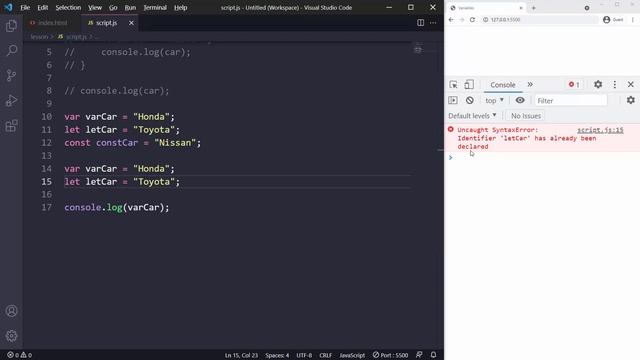640x360 pixels.
Task: Close the script.js tab
Action: pos(131,23)
